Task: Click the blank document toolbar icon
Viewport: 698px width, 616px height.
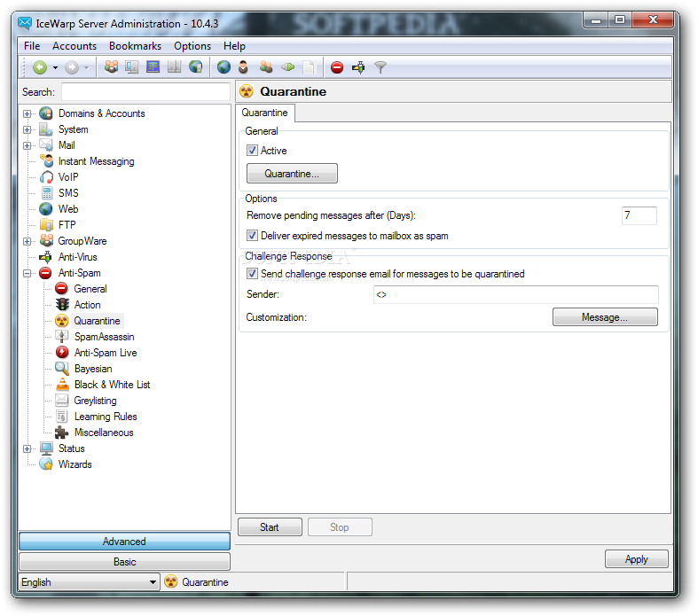Action: tap(308, 67)
